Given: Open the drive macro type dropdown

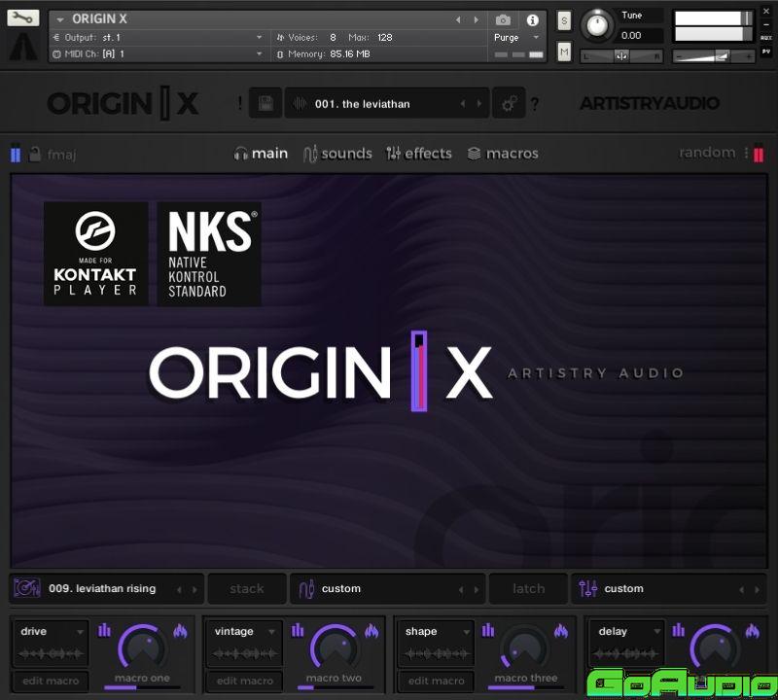Looking at the screenshot, I should (51, 632).
